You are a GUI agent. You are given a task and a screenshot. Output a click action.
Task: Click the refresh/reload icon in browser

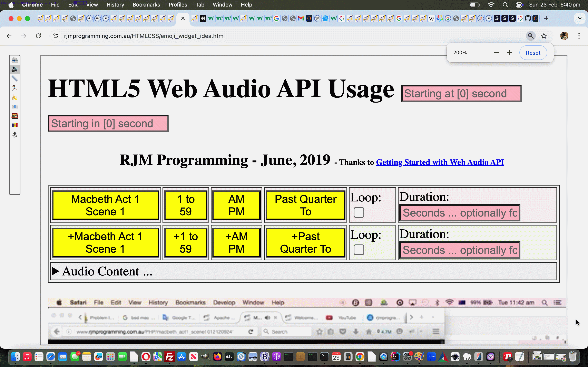tap(38, 36)
